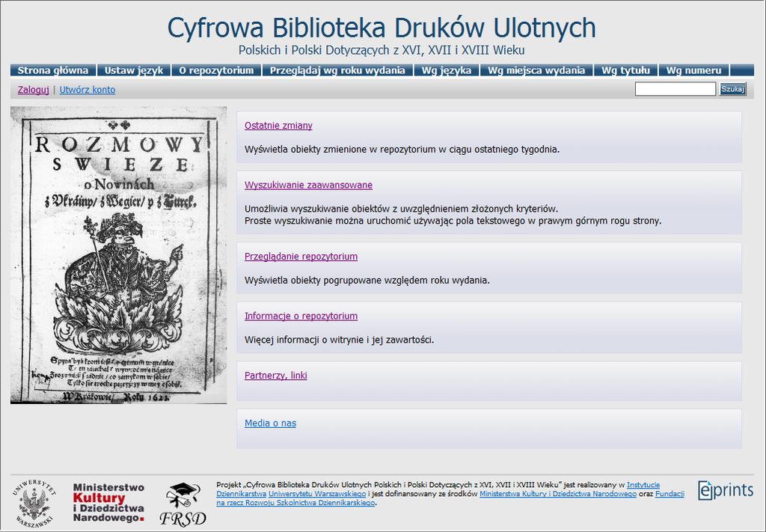Browse by Wg numeru
766x532 pixels.
coord(693,70)
